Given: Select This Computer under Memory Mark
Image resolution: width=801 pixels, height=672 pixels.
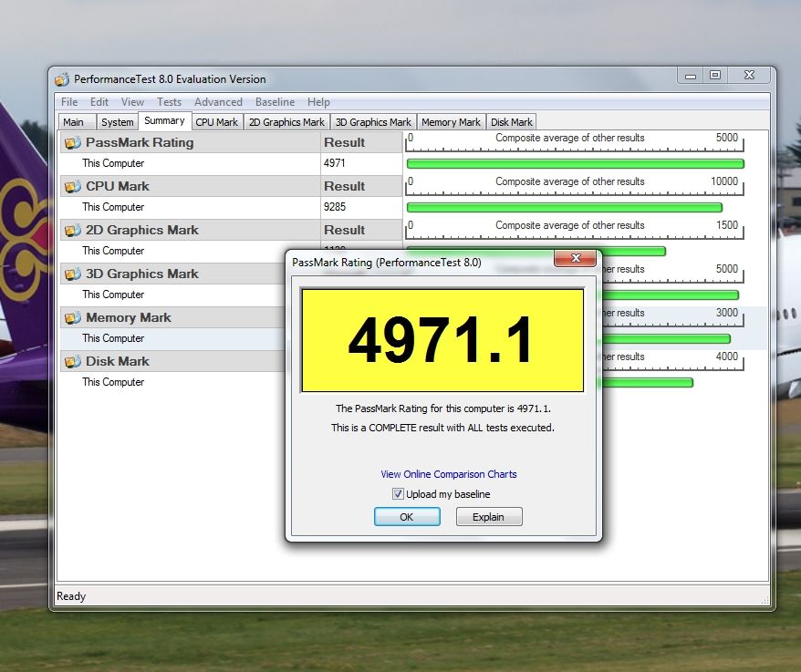Looking at the screenshot, I should [113, 338].
